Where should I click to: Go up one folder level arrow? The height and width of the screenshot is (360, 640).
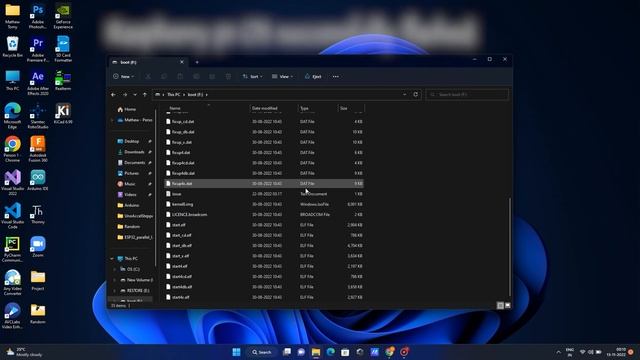click(145, 95)
